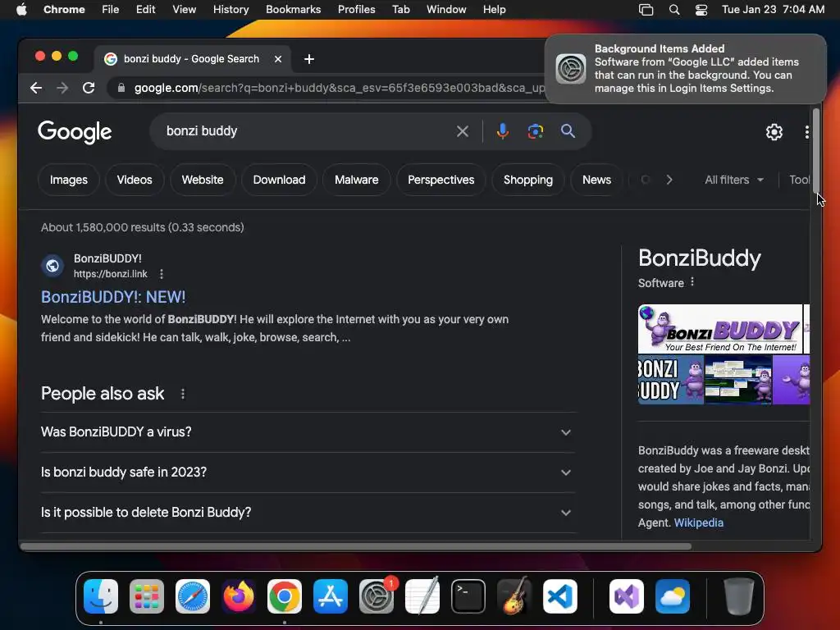Launch Firefox from the dock
Viewport: 840px width, 630px height.
click(239, 596)
